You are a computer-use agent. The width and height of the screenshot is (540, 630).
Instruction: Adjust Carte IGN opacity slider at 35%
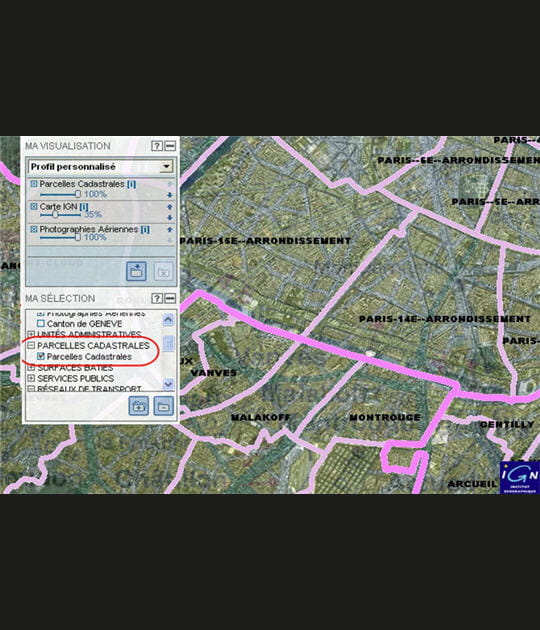(55, 215)
